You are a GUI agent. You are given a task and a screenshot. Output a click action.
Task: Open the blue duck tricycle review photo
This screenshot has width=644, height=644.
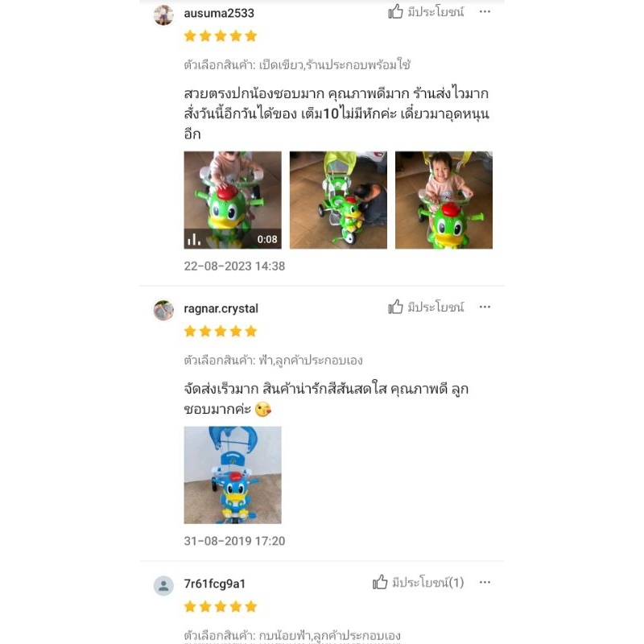click(x=233, y=475)
